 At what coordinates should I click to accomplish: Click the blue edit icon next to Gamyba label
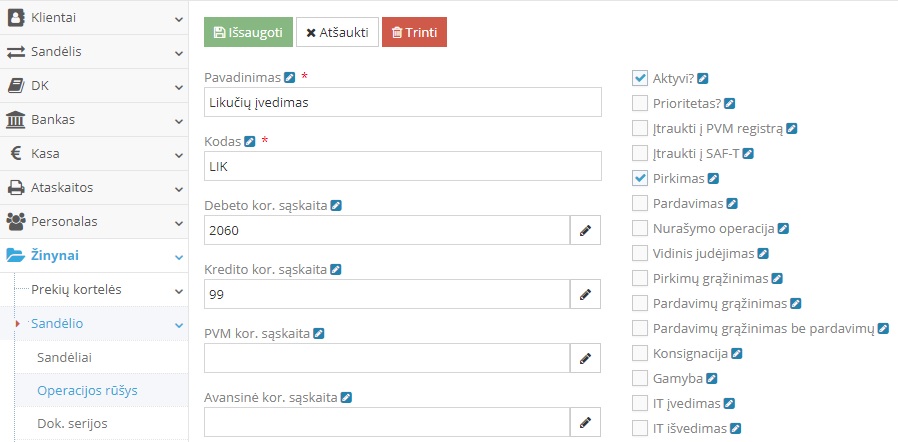tap(712, 379)
